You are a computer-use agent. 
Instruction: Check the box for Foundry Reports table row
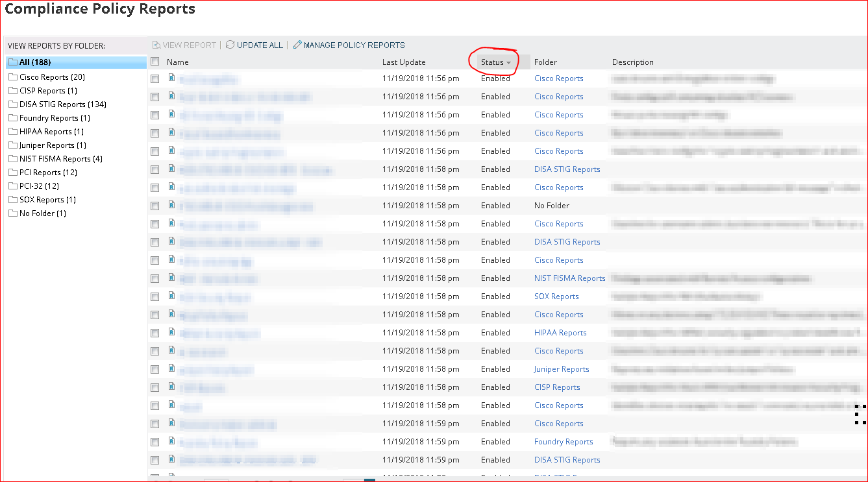[155, 442]
